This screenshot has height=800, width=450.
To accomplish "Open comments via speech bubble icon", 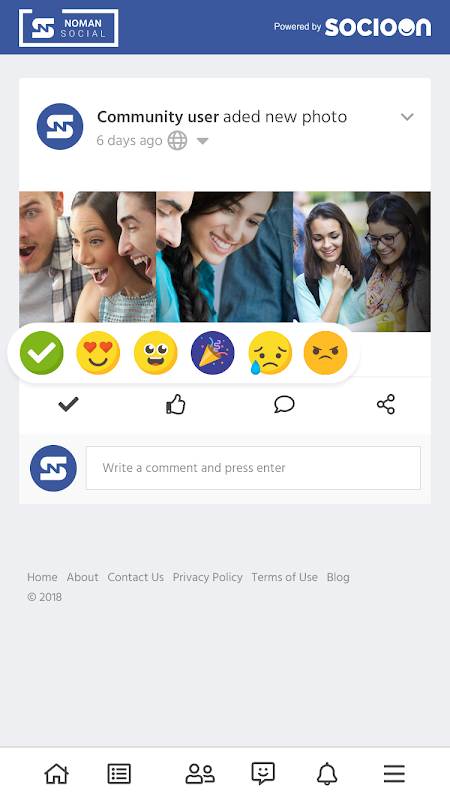I will click(x=284, y=405).
